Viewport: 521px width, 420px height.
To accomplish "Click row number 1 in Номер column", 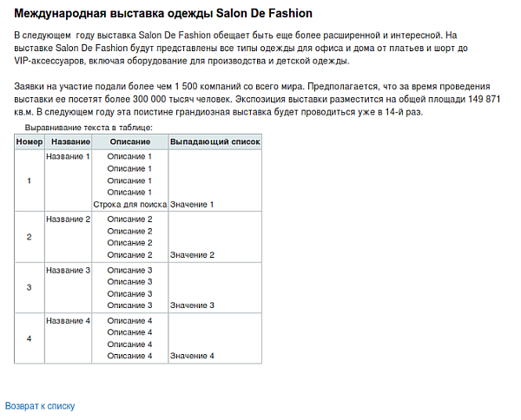I will point(30,180).
